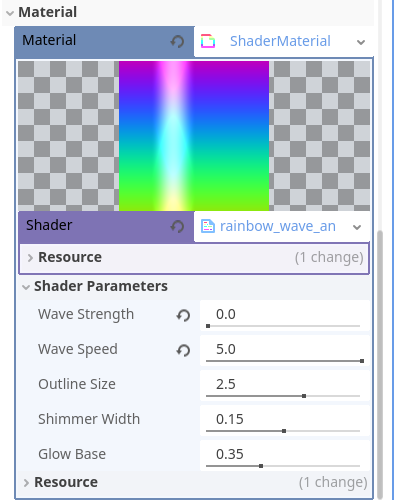Image resolution: width=401 pixels, height=500 pixels.
Task: Reset Wave Strength to its default value
Action: click(183, 315)
